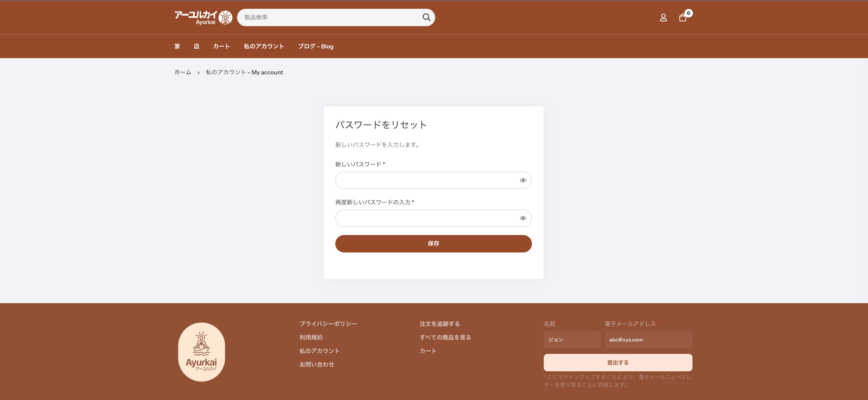The height and width of the screenshot is (400, 868).
Task: Click the Ayurkai footer logo badge
Action: [x=201, y=352]
